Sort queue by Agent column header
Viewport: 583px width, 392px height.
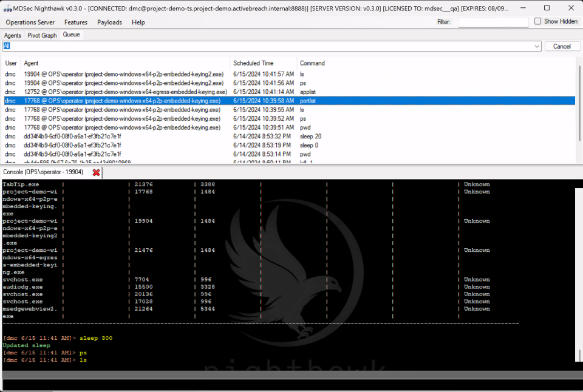coord(31,63)
